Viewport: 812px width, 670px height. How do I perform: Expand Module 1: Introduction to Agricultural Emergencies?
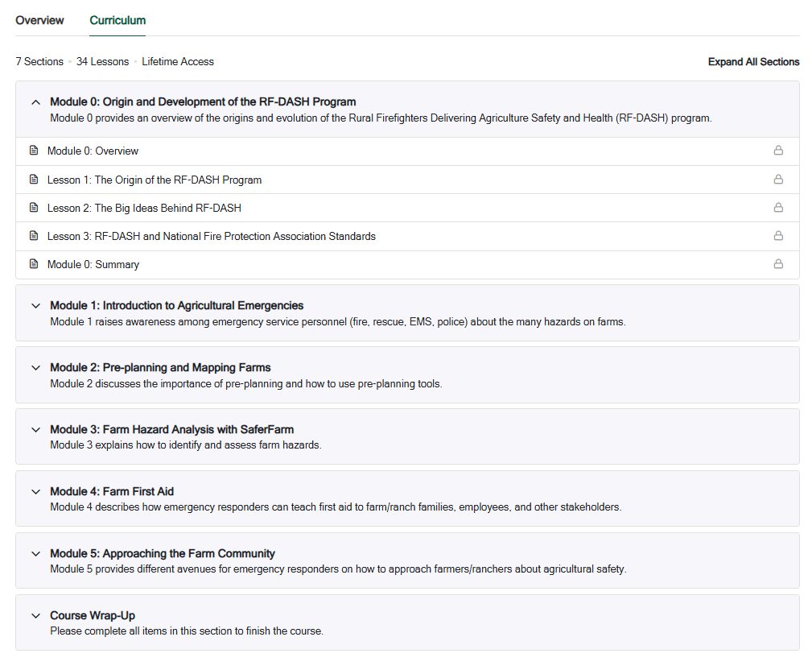point(35,306)
